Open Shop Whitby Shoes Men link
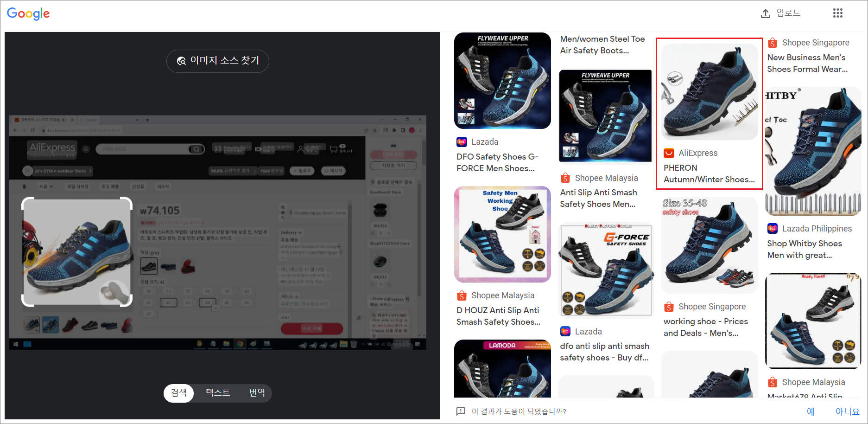The height and width of the screenshot is (424, 868). tap(805, 249)
